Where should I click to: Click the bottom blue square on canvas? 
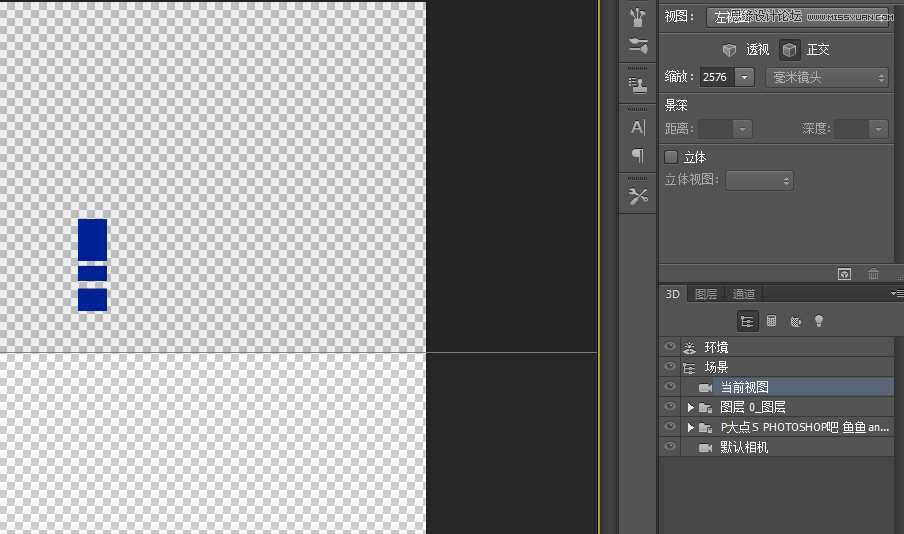tap(92, 300)
